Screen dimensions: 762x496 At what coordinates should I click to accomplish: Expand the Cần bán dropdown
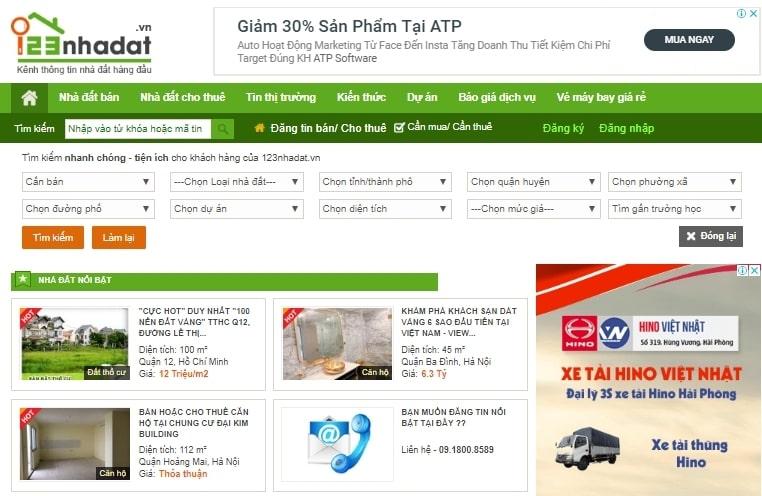(88, 182)
